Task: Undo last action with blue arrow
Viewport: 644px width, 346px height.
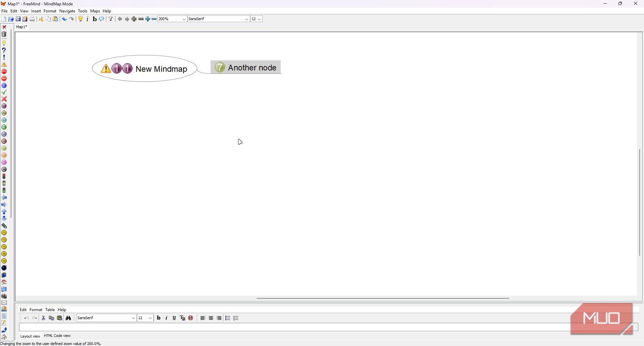Action: pos(64,19)
